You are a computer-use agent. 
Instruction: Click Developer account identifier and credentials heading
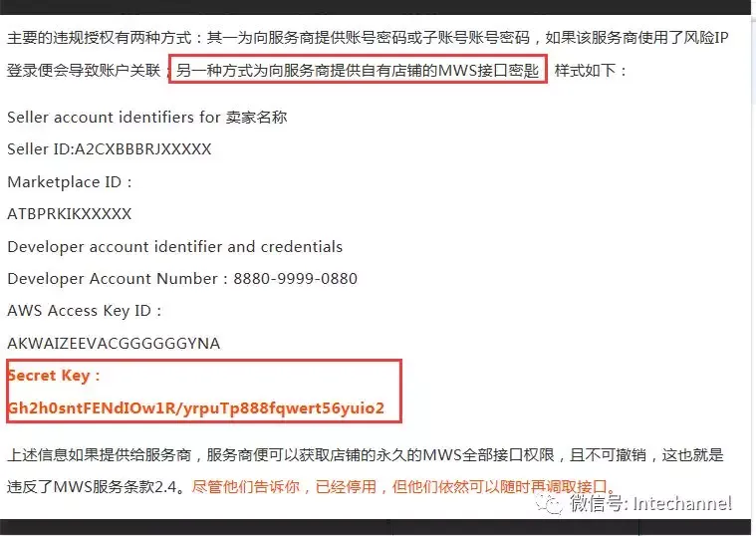click(x=175, y=246)
